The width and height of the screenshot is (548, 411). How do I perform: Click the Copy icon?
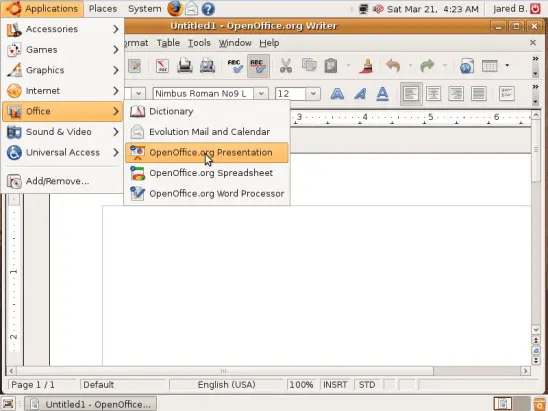click(x=309, y=66)
